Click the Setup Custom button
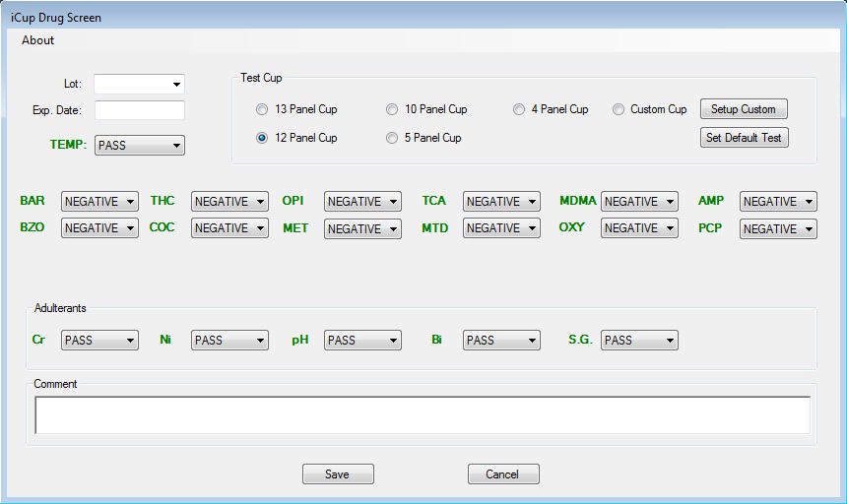This screenshot has width=847, height=504. tap(744, 109)
